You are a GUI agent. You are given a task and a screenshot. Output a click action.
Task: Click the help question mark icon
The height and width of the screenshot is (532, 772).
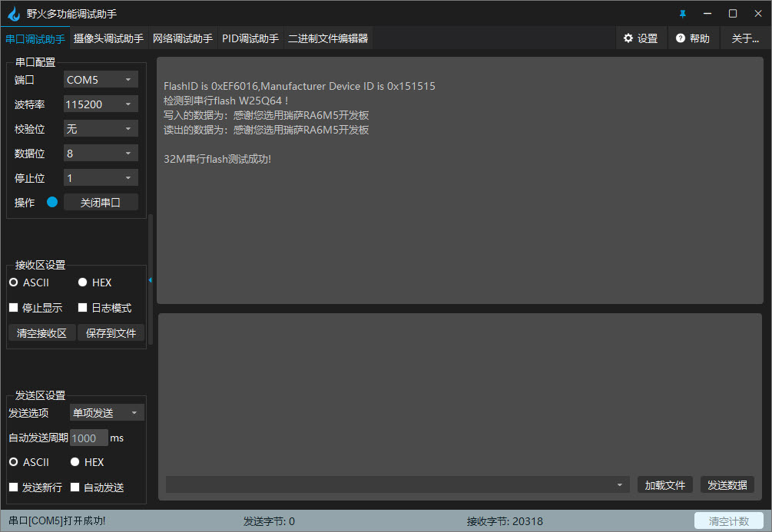pos(680,38)
